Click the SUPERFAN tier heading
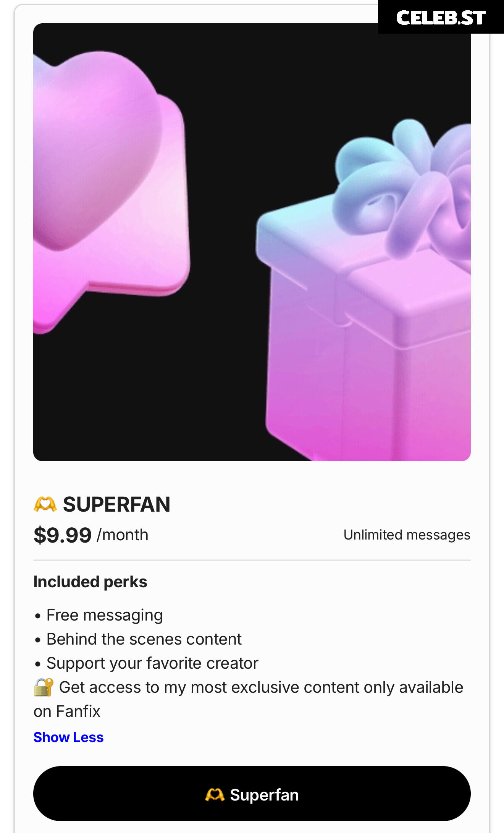Image resolution: width=504 pixels, height=833 pixels. point(116,504)
